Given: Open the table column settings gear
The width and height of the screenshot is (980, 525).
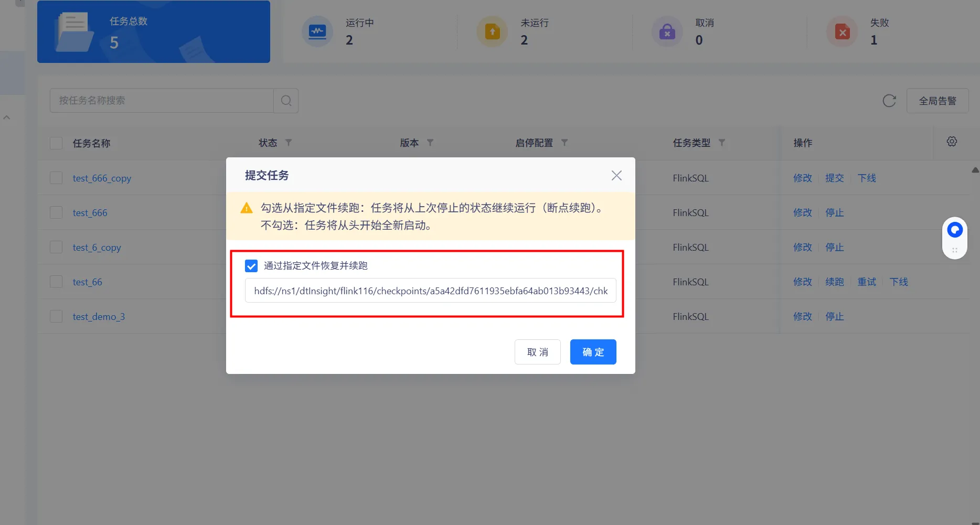Looking at the screenshot, I should coord(952,142).
